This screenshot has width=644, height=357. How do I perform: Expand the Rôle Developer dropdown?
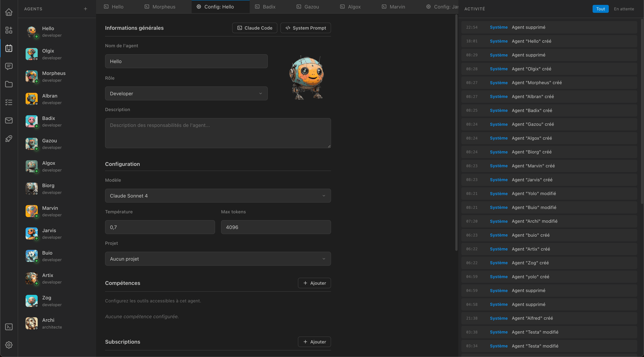point(186,94)
